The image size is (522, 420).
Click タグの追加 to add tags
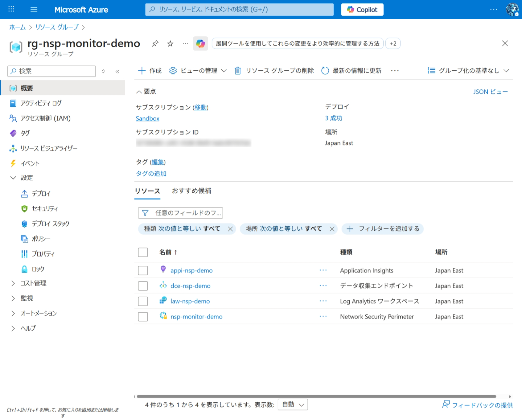tap(151, 173)
